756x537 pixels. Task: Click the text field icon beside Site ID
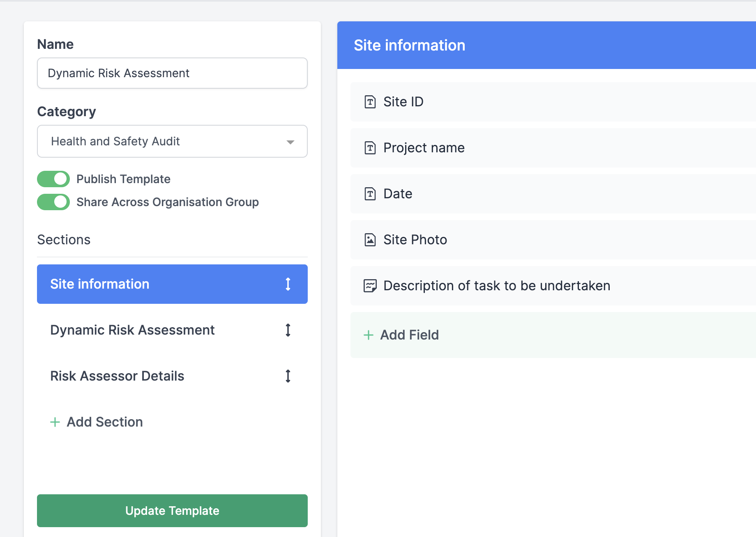(x=370, y=102)
